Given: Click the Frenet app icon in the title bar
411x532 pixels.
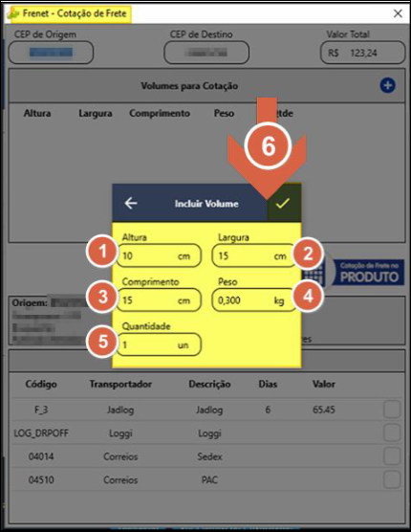Looking at the screenshot, I should 13,13.
